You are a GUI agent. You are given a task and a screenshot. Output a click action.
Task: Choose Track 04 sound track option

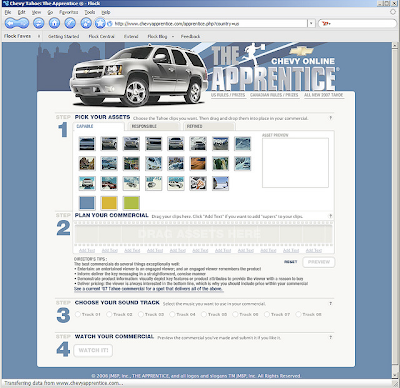coord(172,314)
